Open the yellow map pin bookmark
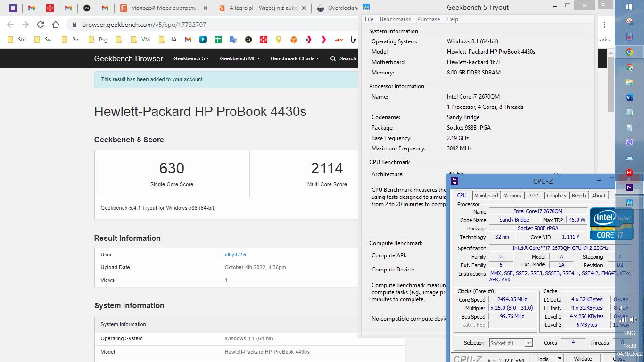644x362 pixels. [x=279, y=40]
